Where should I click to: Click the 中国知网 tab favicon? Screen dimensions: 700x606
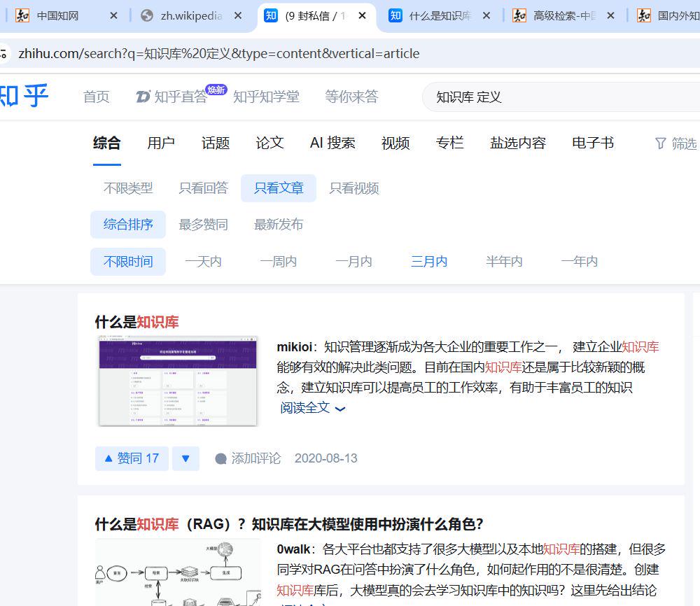[x=22, y=14]
